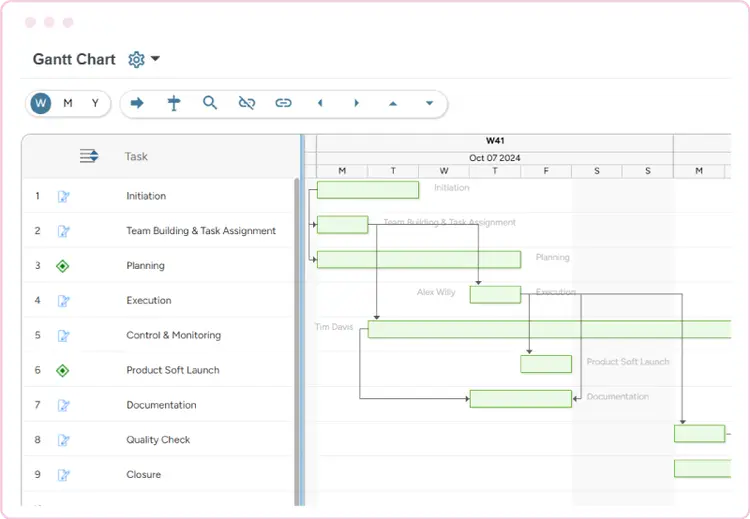Viewport: 750px width, 519px height.
Task: Click the link tasks icon
Action: pos(283,103)
